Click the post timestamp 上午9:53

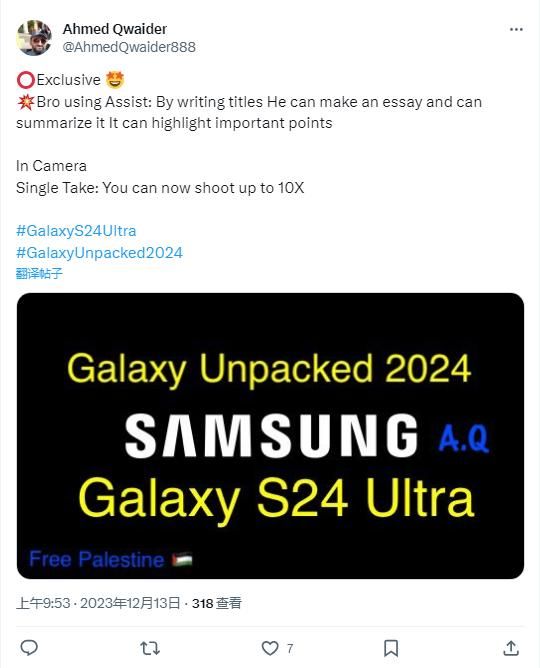43,603
